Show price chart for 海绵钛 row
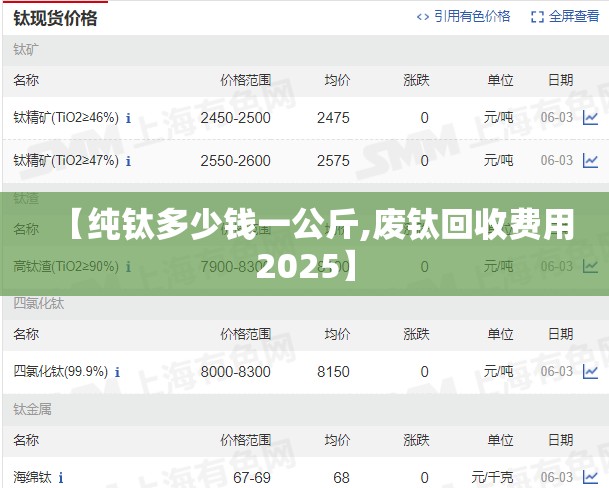The width and height of the screenshot is (609, 488). pos(590,478)
